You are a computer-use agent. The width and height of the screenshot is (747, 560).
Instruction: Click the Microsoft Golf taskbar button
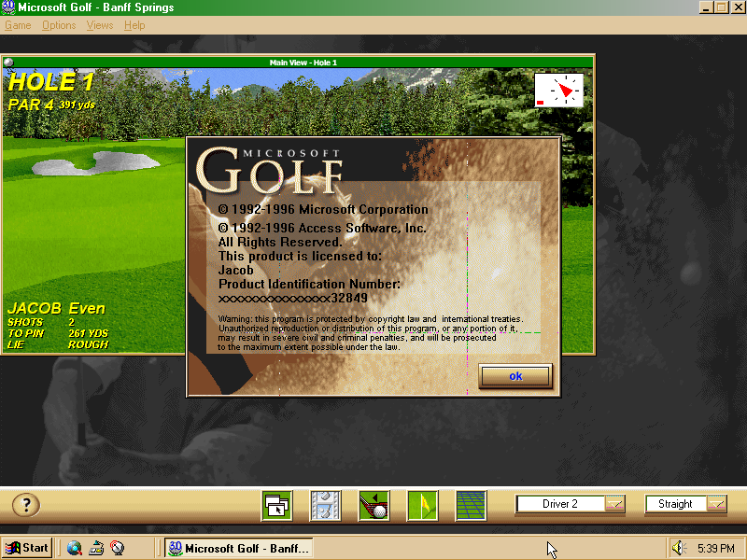239,548
